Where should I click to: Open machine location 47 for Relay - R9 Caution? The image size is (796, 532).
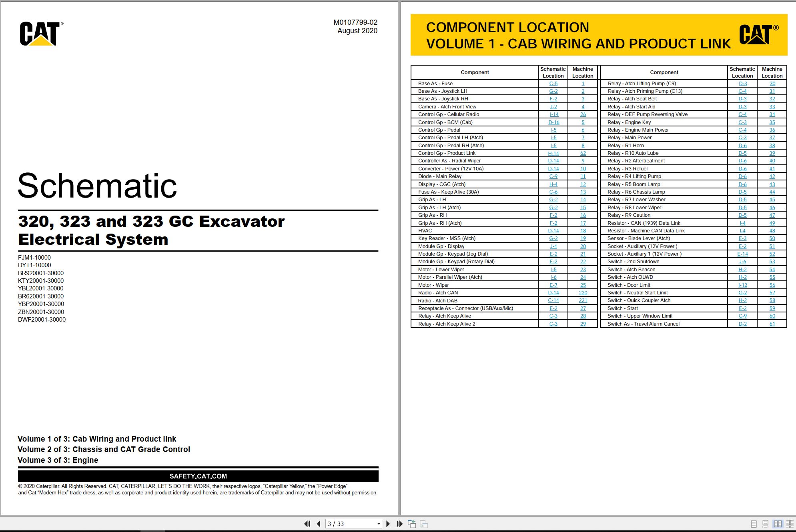[x=772, y=215]
